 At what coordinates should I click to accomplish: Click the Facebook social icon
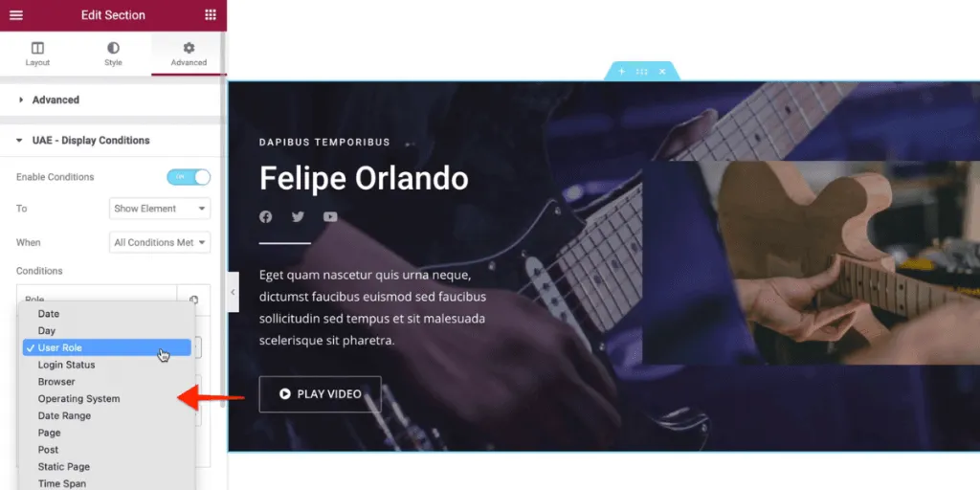tap(266, 217)
